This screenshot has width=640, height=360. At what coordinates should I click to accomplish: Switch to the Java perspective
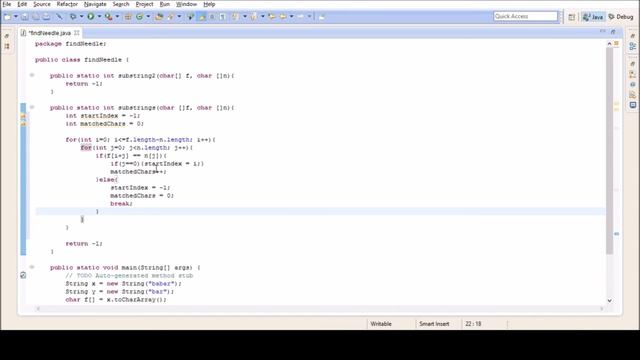593,17
